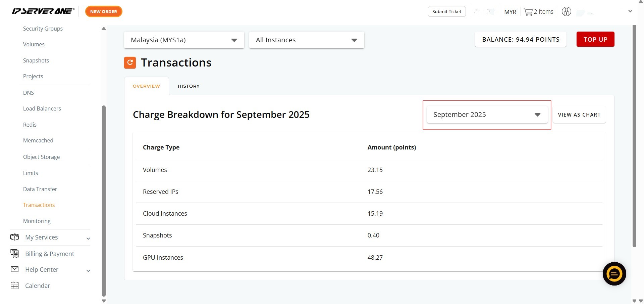Open the All Instances filter dropdown
This screenshot has height=304, width=644.
pos(306,40)
